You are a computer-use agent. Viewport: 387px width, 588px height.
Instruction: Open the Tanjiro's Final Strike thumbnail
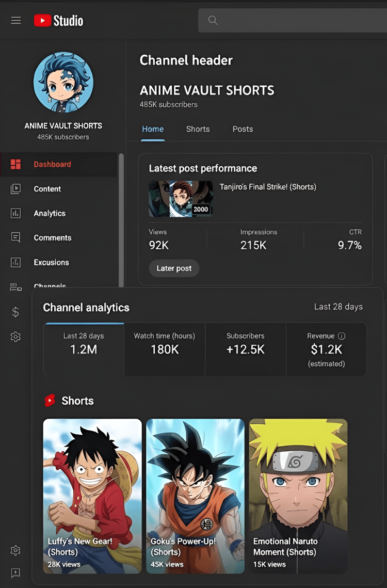181,199
